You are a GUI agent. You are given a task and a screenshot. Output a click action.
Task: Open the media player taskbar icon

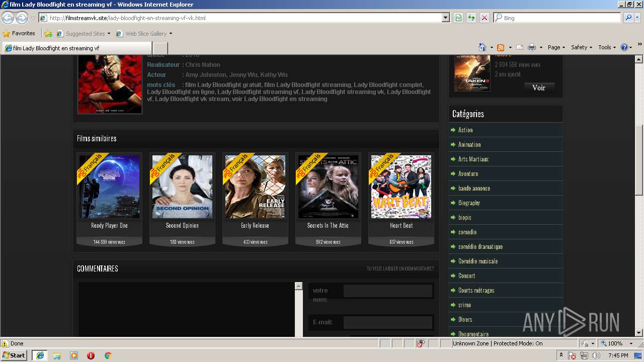point(74,355)
